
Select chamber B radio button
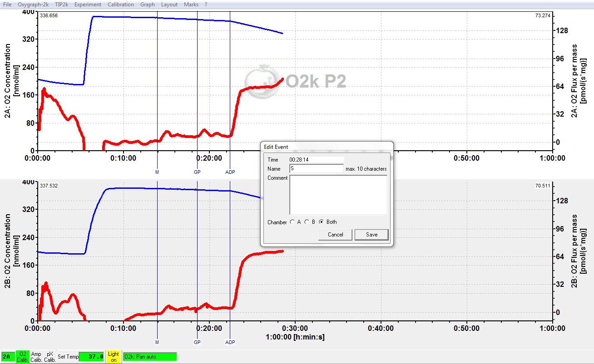pos(307,222)
